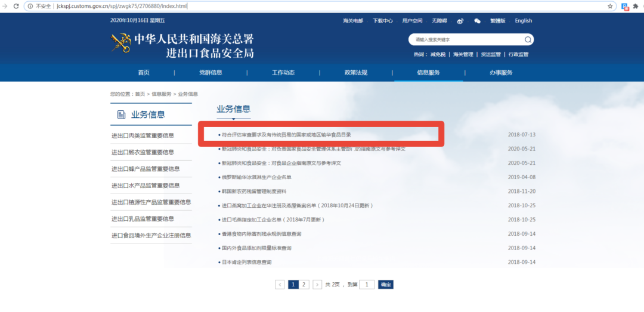The image size is (644, 312).
Task: Click the 海关电邮 top link
Action: coord(353,21)
